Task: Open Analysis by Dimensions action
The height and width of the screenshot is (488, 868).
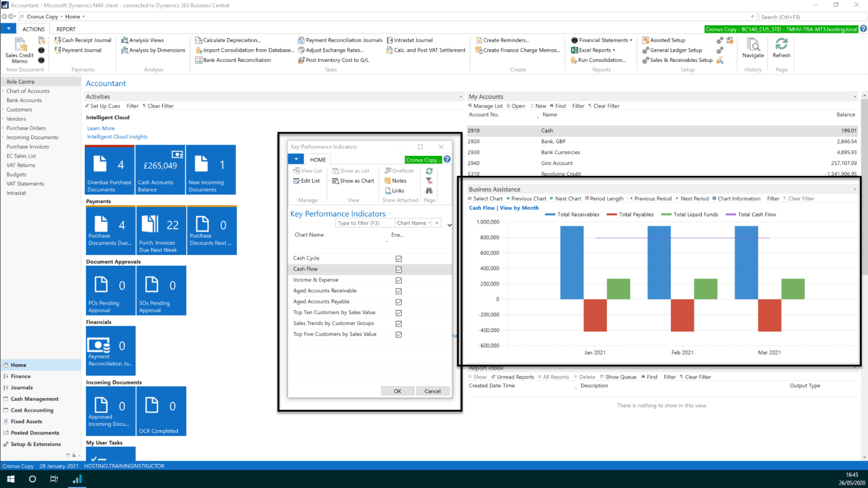Action: [153, 50]
